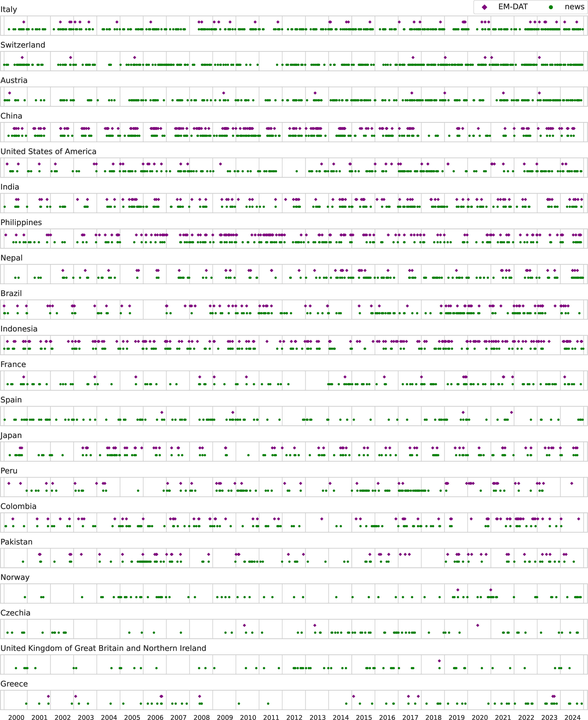Viewport: 588px width, 720px height.
Task: Select the United Kingdom panel title
Action: 103,648
